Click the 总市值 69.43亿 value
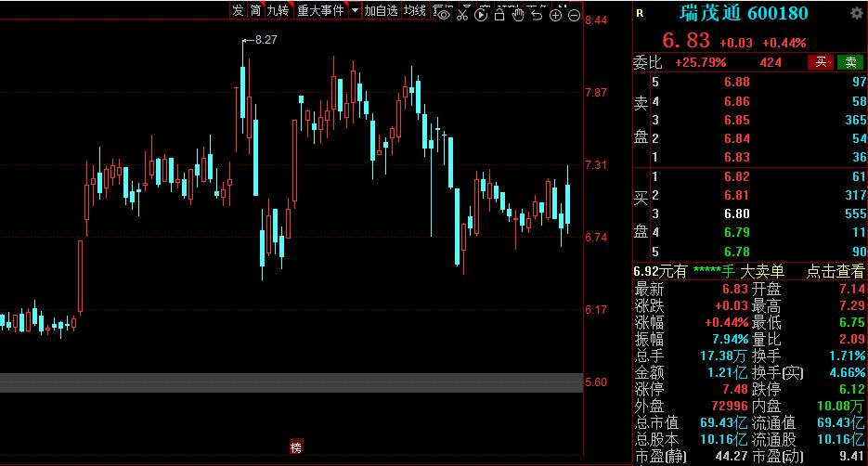 pos(724,422)
